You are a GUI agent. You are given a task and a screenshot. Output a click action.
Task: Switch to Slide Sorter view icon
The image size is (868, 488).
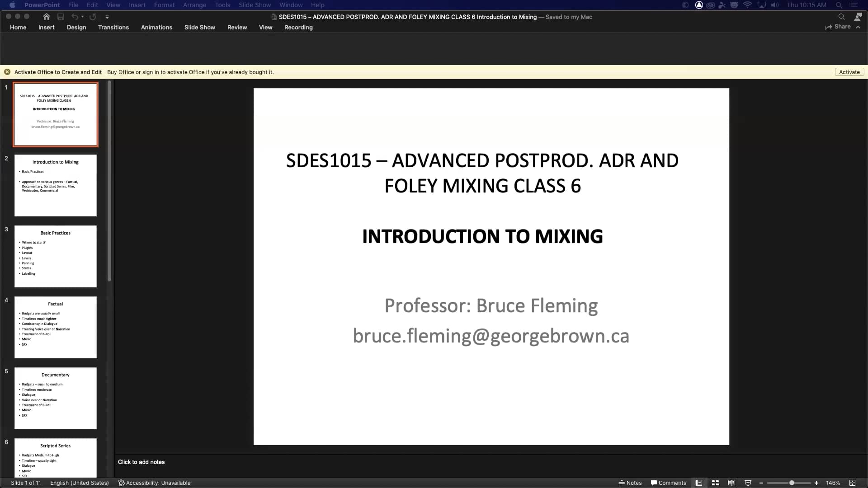click(x=715, y=483)
